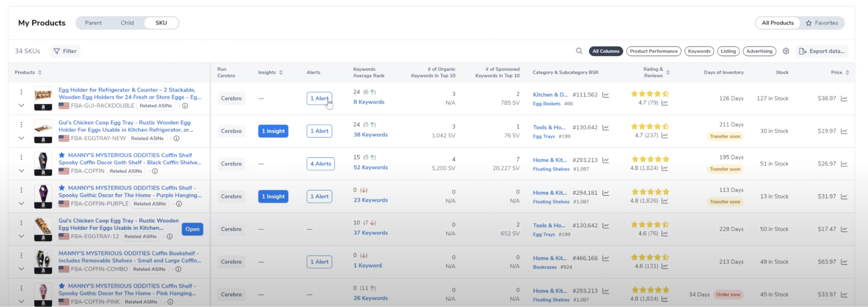This screenshot has width=868, height=307.
Task: Open price chart icon beside $38.97
Action: pyautogui.click(x=844, y=98)
